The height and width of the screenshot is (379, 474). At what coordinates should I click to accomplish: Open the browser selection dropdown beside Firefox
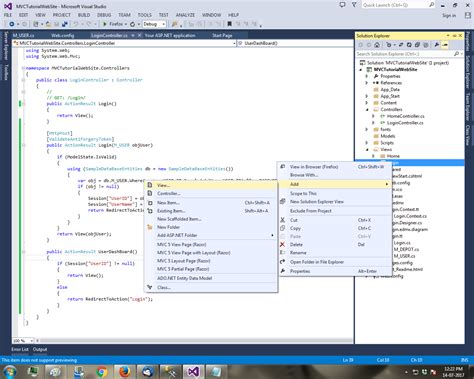126,24
